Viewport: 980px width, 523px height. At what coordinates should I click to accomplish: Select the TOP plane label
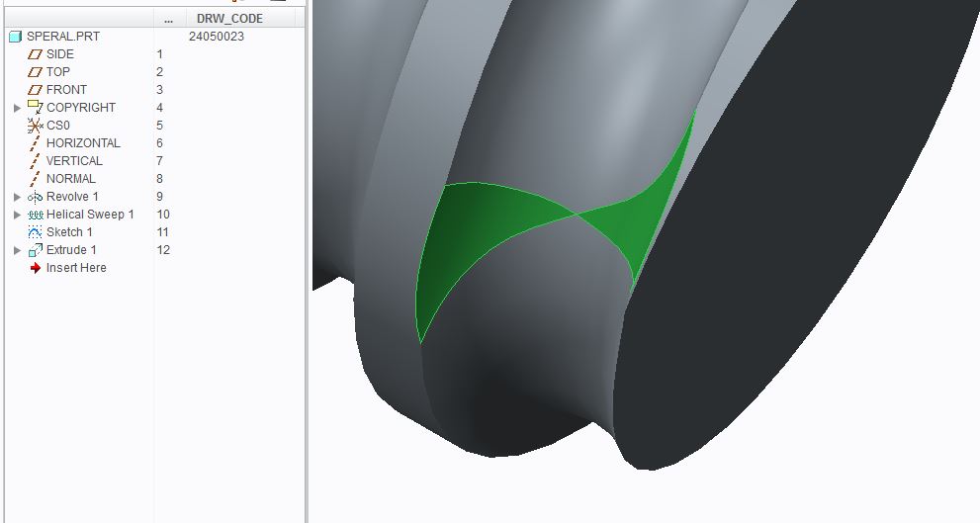tap(58, 72)
